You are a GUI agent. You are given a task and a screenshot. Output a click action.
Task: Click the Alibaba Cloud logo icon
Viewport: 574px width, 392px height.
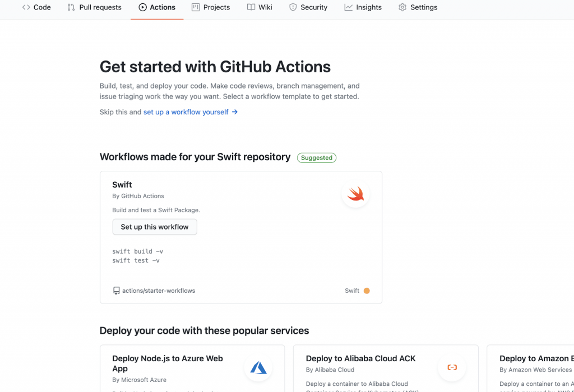(452, 367)
